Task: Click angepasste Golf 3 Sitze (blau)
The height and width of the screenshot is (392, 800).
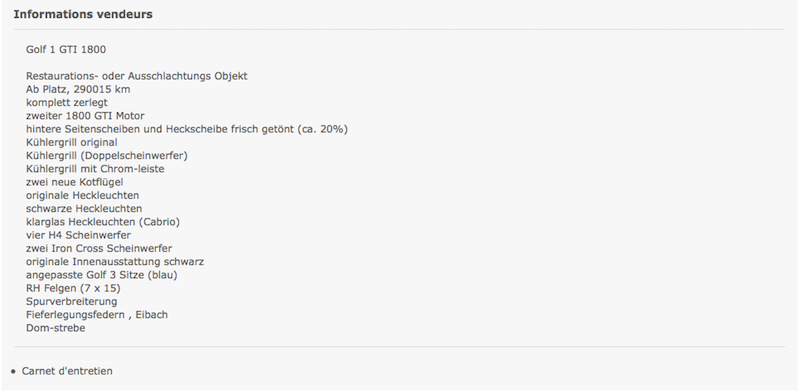Action: (x=102, y=275)
